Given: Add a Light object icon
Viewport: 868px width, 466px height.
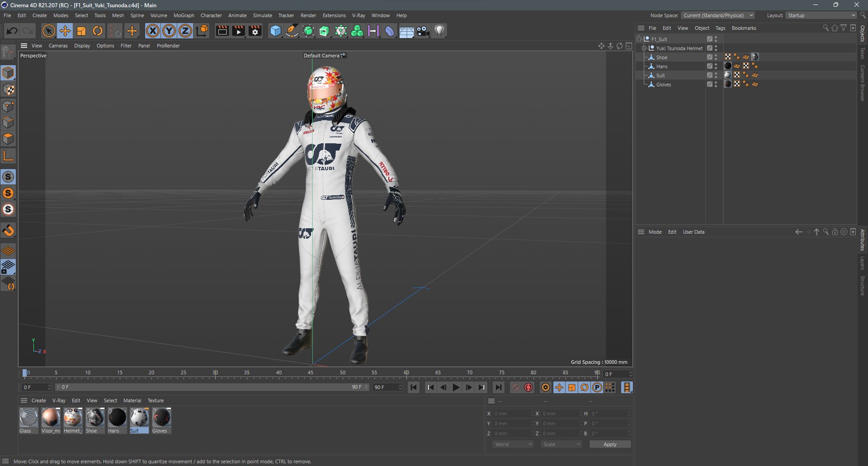Looking at the screenshot, I should click(x=439, y=31).
